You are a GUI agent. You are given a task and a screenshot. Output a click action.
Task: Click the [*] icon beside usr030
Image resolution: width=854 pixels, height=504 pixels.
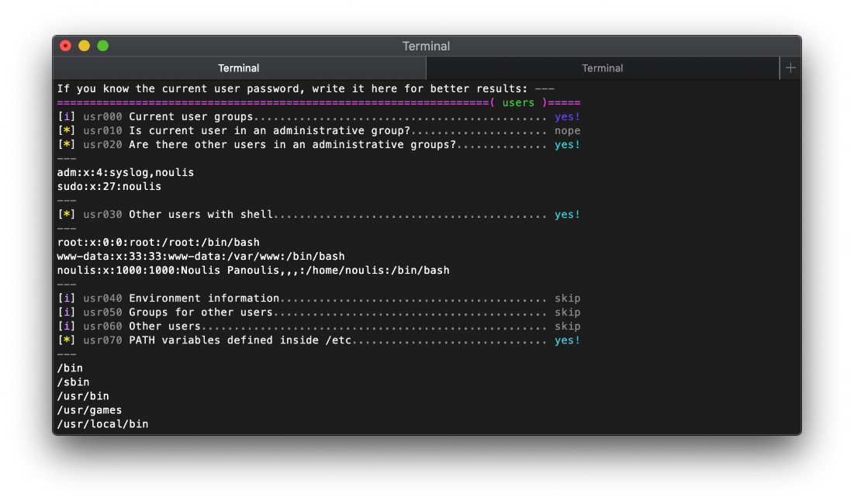(66, 214)
